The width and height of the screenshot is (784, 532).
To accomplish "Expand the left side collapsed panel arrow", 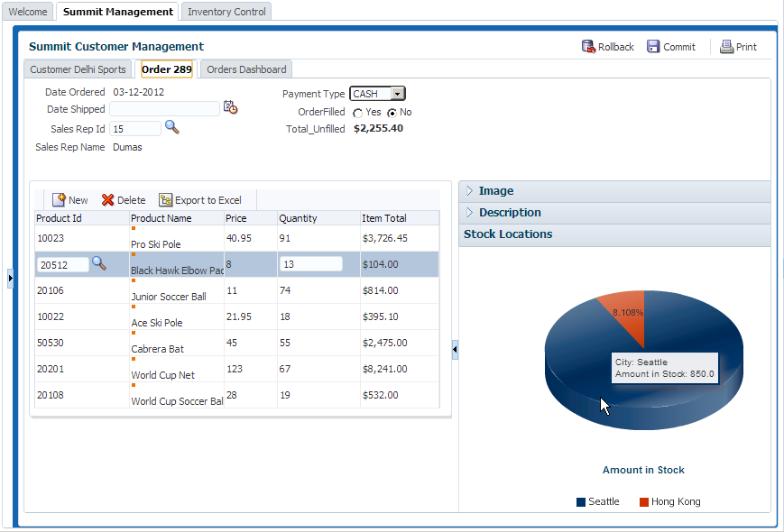I will coord(11,278).
